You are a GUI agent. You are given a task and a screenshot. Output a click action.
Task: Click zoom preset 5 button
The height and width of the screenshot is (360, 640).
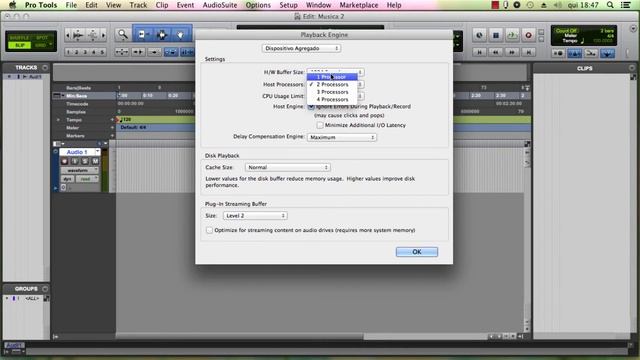pyautogui.click(x=102, y=52)
